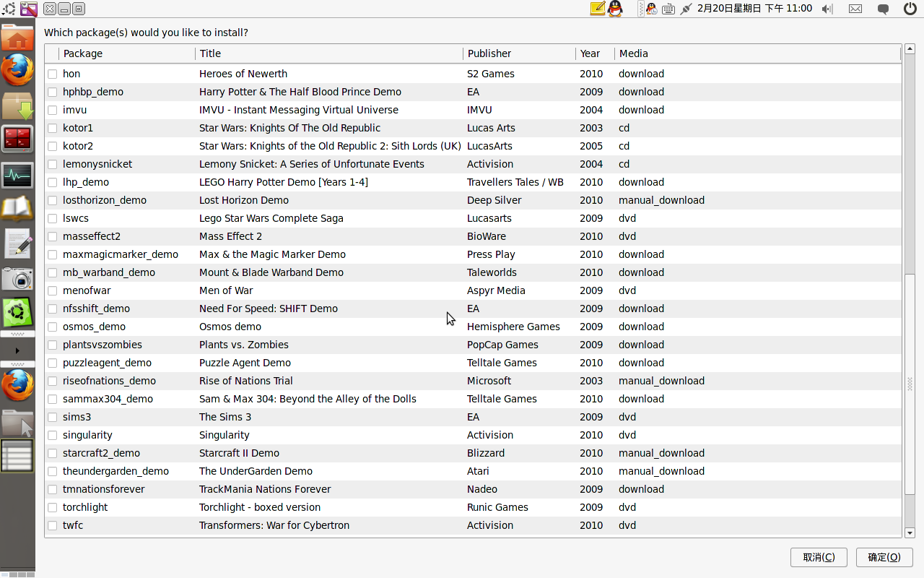Click the vertical scrollbar thumb
The width and height of the screenshot is (924, 578).
(x=910, y=384)
